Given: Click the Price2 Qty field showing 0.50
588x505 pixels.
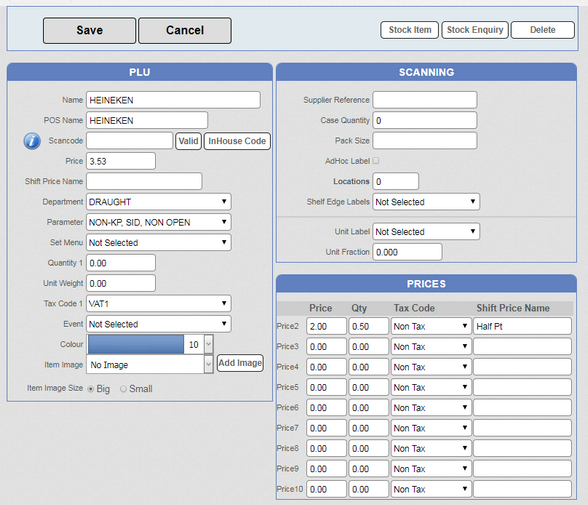Looking at the screenshot, I should pos(368,326).
